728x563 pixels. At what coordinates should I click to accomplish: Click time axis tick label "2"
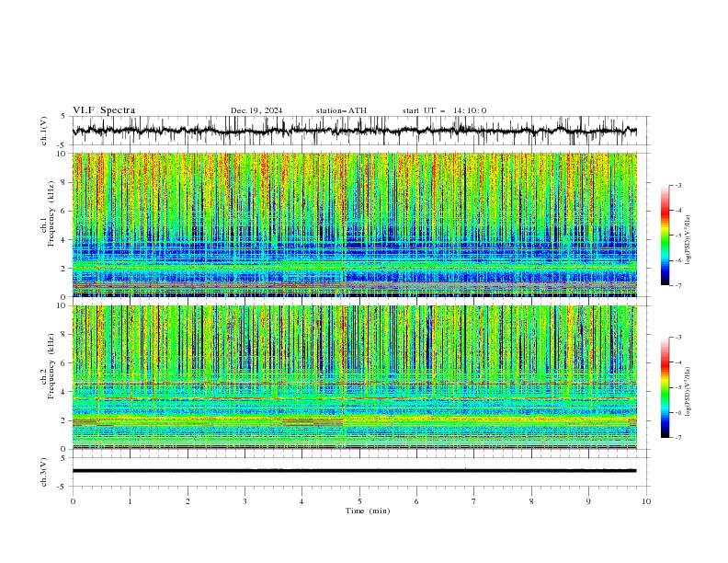[188, 501]
